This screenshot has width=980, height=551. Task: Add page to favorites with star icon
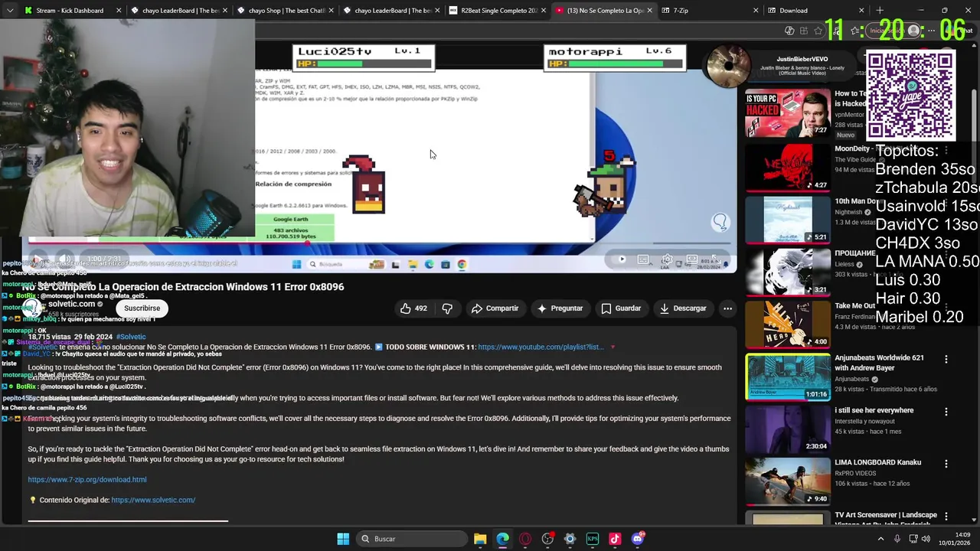(x=818, y=31)
